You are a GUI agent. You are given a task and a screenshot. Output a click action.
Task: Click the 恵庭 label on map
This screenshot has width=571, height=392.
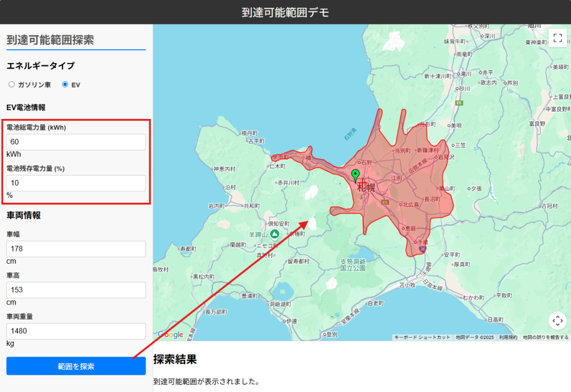[x=410, y=228]
